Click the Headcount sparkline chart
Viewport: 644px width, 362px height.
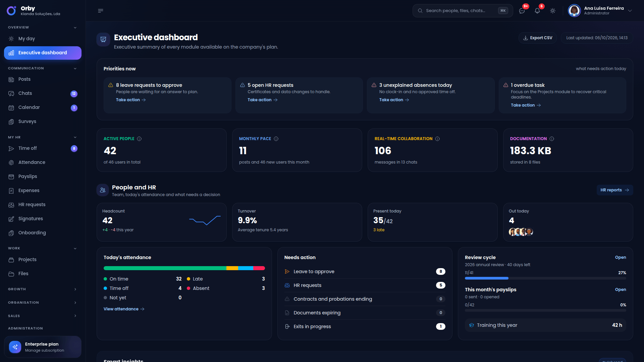tap(205, 220)
